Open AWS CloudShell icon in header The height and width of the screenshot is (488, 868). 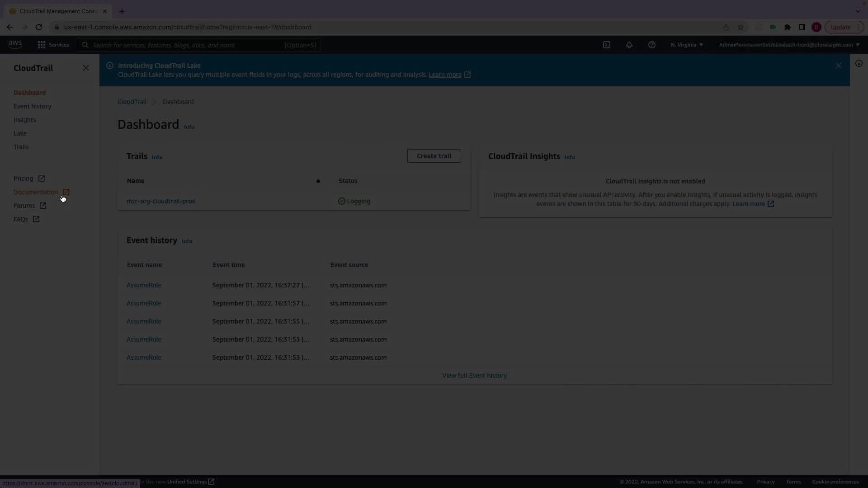(x=607, y=45)
